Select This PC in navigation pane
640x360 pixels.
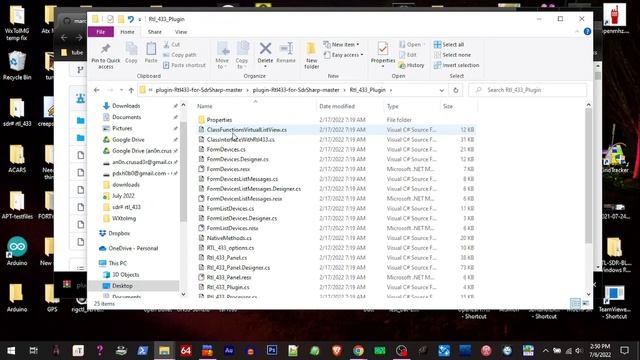118,263
